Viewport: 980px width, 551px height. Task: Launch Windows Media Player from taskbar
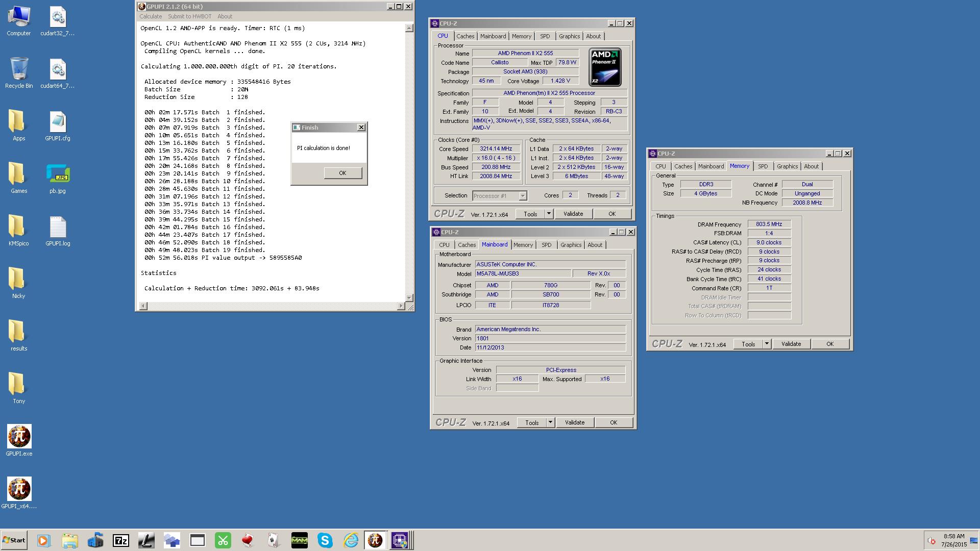pyautogui.click(x=44, y=540)
